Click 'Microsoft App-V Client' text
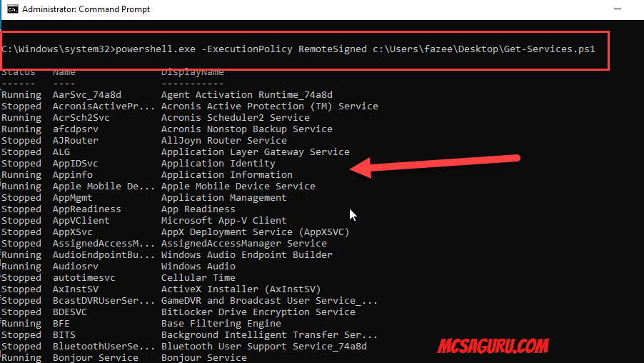 (x=224, y=221)
